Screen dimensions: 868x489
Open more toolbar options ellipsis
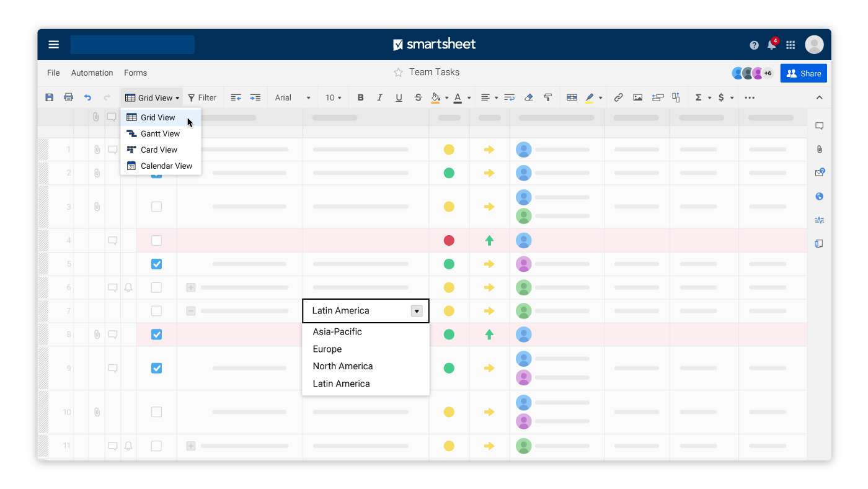[749, 97]
